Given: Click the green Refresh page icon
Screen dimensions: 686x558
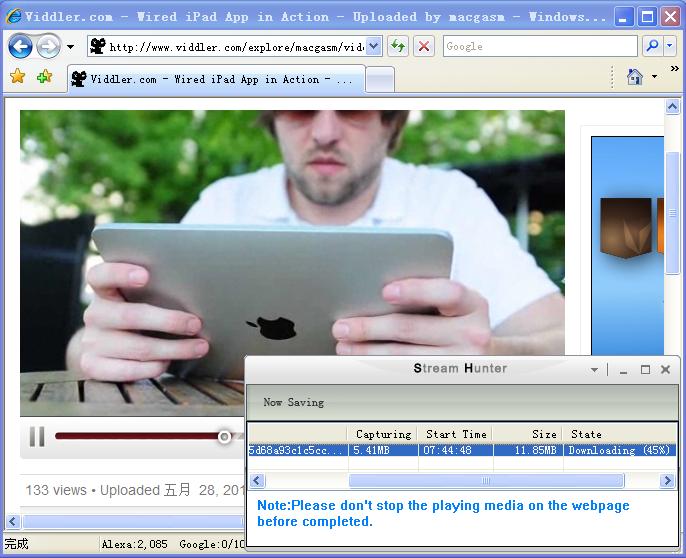Looking at the screenshot, I should click(x=398, y=46).
